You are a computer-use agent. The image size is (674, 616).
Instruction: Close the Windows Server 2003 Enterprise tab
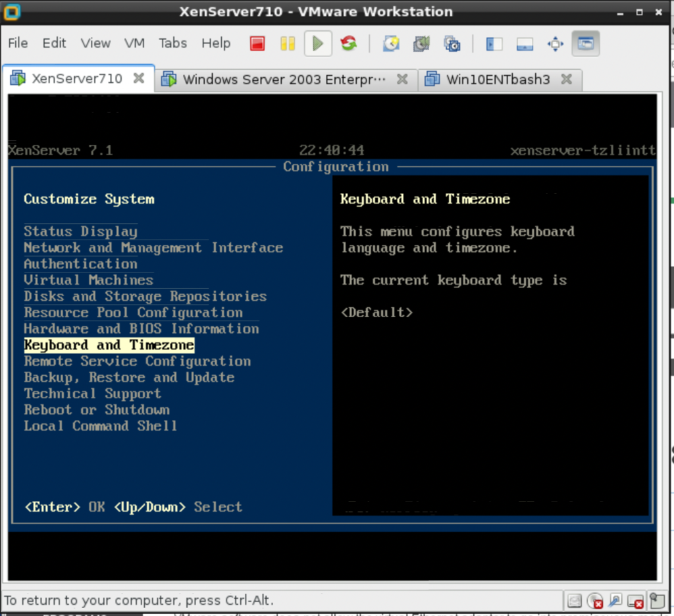pyautogui.click(x=402, y=79)
